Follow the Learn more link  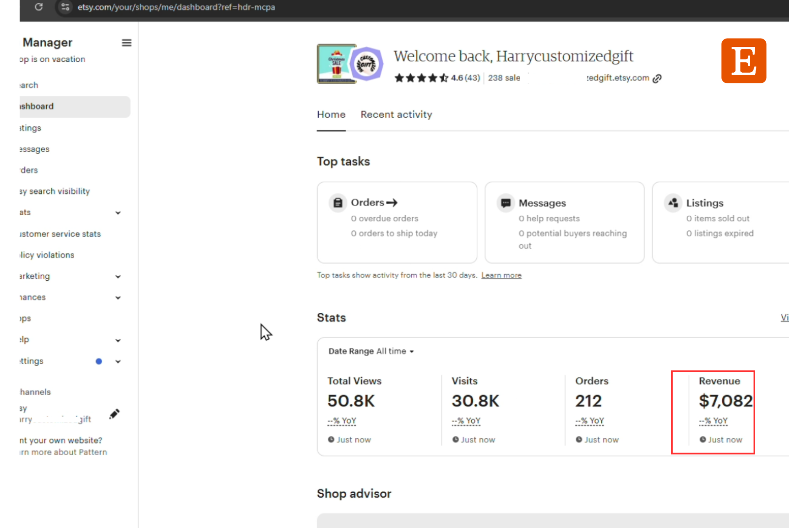(x=501, y=275)
